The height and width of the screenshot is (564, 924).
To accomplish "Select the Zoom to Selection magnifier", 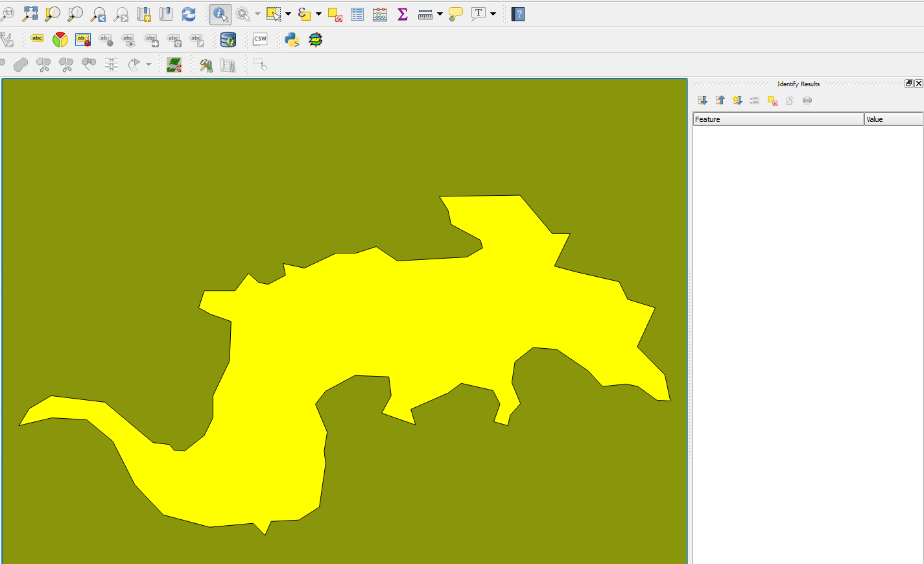I will tap(53, 14).
